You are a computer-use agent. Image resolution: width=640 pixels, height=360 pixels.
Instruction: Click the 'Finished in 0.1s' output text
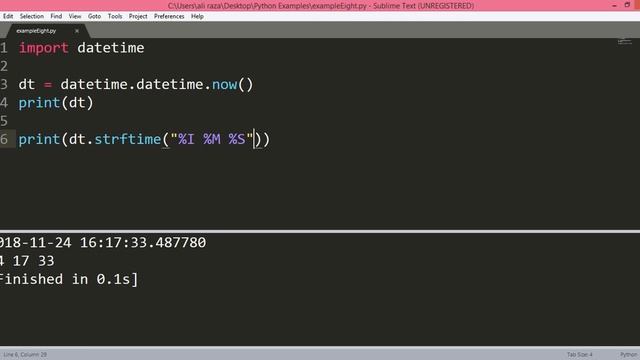click(69, 280)
